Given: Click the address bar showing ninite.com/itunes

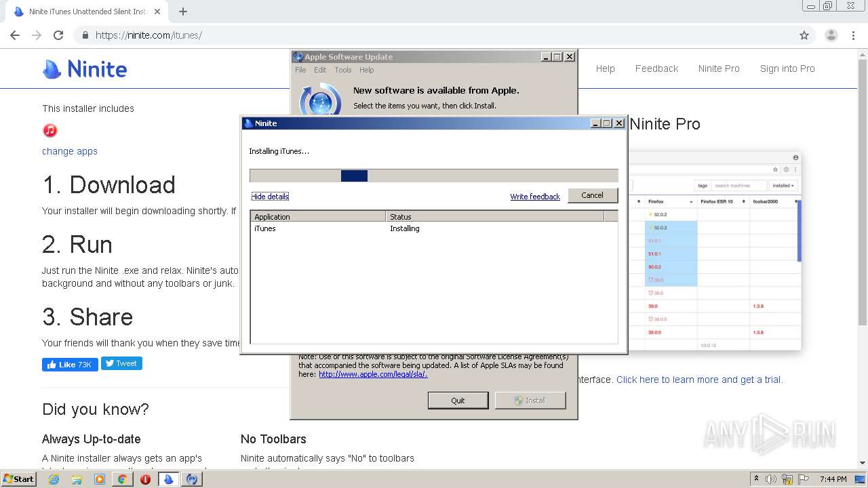Looking at the screenshot, I should [434, 35].
